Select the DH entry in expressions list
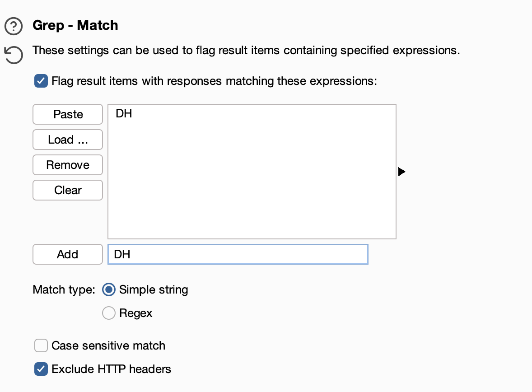The image size is (532, 392). coord(124,113)
